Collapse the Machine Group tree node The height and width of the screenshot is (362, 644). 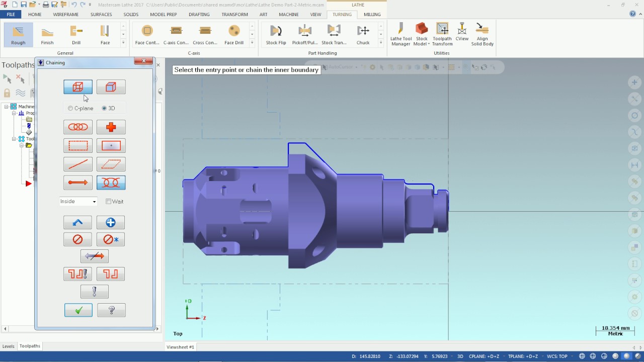[7, 107]
